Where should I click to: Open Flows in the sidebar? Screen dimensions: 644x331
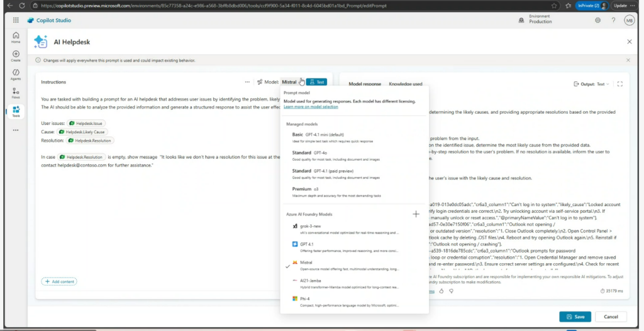click(x=16, y=93)
